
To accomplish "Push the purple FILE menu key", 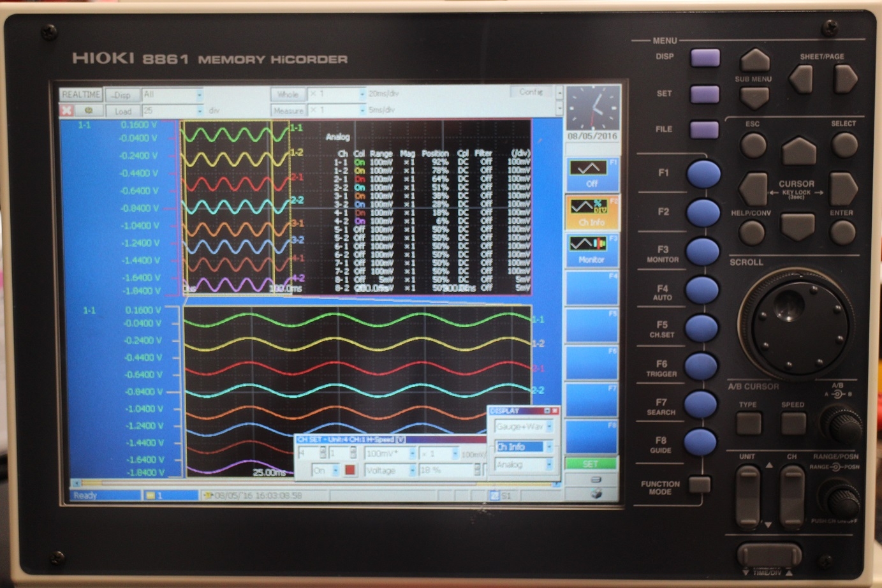I will pyautogui.click(x=705, y=130).
